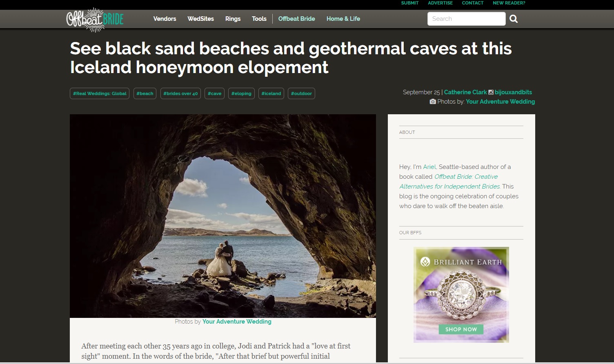Image resolution: width=614 pixels, height=364 pixels.
Task: Select the #beach tag
Action: coord(145,93)
